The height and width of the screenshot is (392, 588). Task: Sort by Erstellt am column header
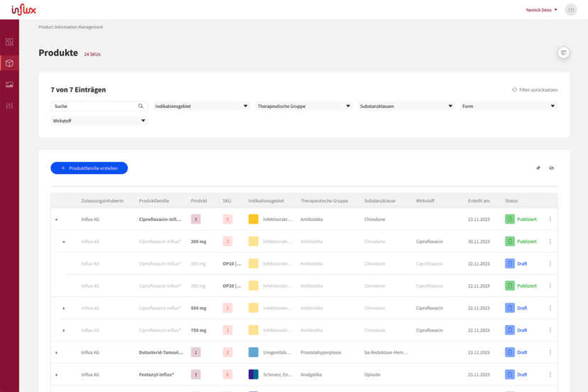pyautogui.click(x=479, y=201)
